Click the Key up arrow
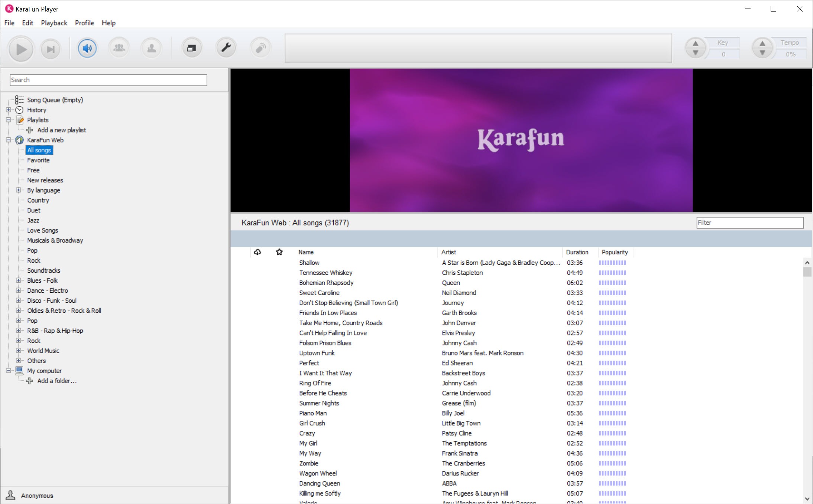 tap(695, 44)
